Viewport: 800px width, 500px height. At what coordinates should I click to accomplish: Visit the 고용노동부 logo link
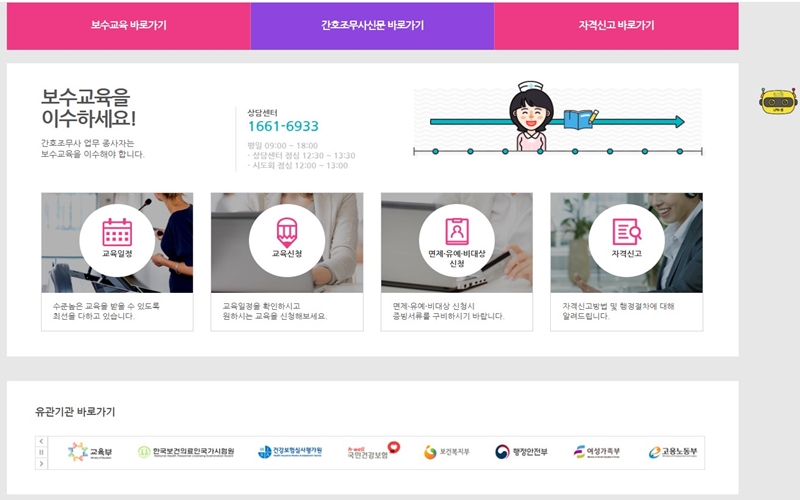673,452
